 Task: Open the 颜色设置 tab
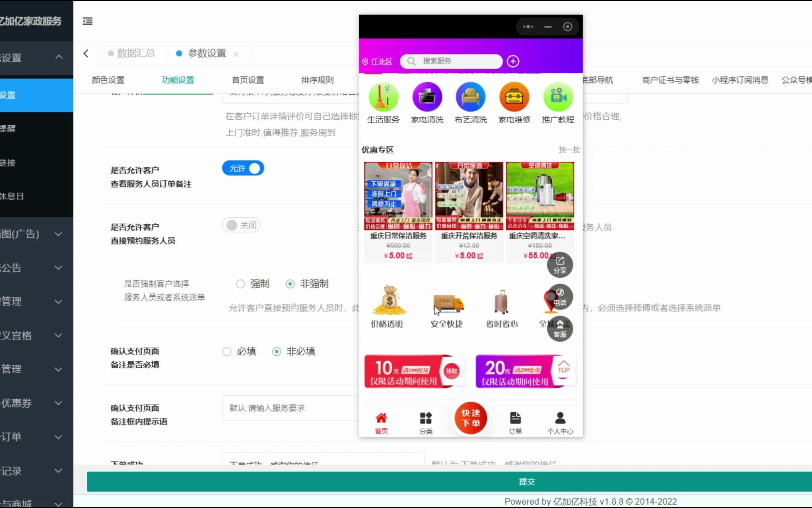point(108,80)
